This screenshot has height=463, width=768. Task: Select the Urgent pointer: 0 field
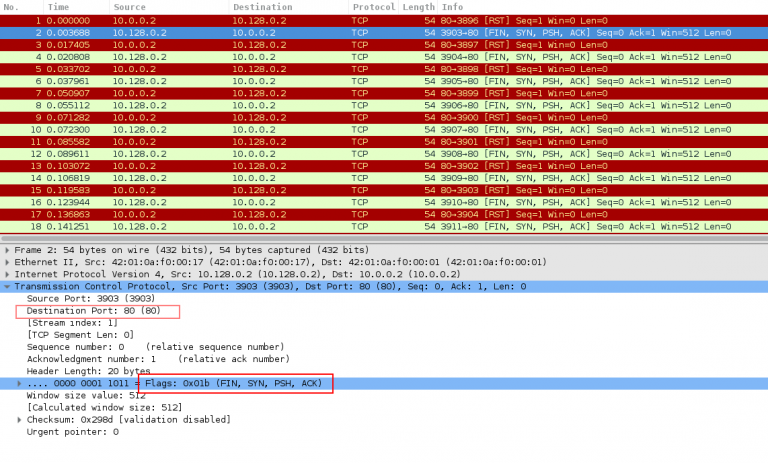point(73,432)
